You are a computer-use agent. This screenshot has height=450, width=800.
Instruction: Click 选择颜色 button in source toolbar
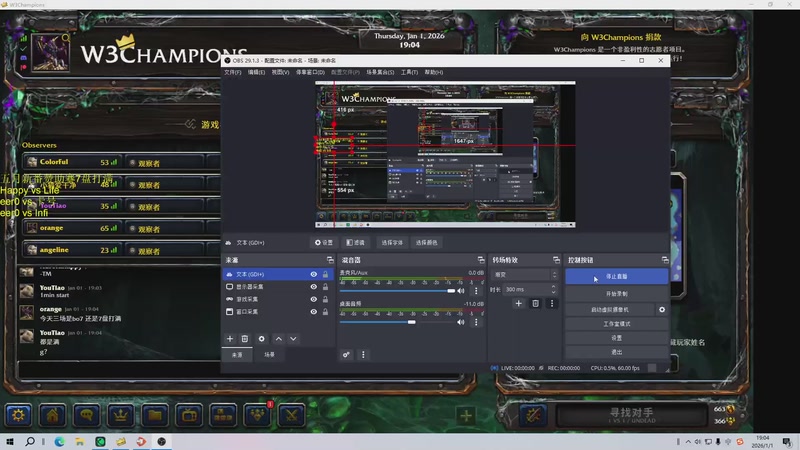[427, 243]
